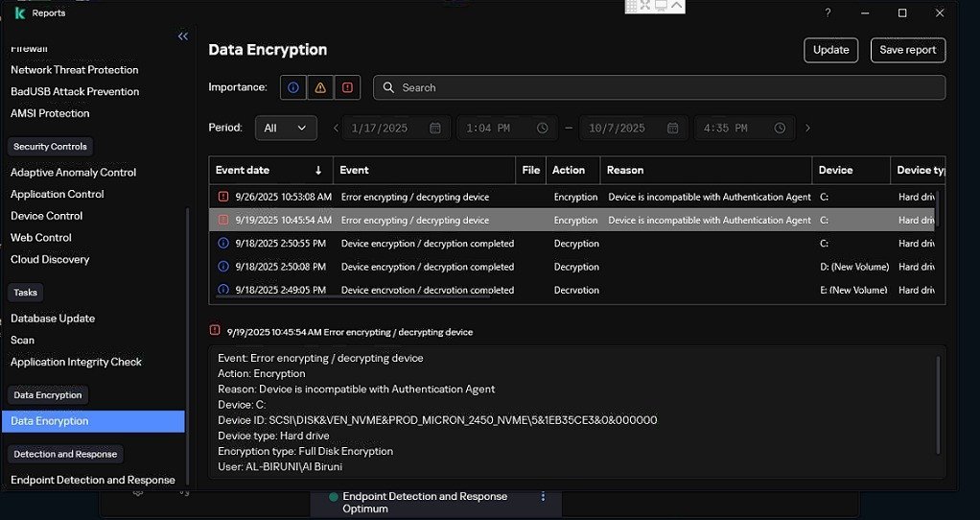
Task: Open clock picker for 4:35 PM
Action: pyautogui.click(x=780, y=129)
